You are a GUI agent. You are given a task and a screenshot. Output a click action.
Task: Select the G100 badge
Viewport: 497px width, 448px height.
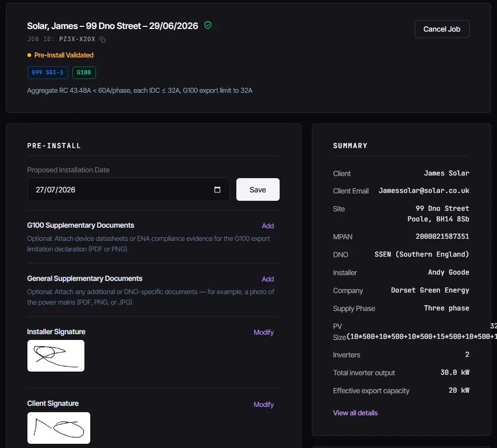(84, 73)
